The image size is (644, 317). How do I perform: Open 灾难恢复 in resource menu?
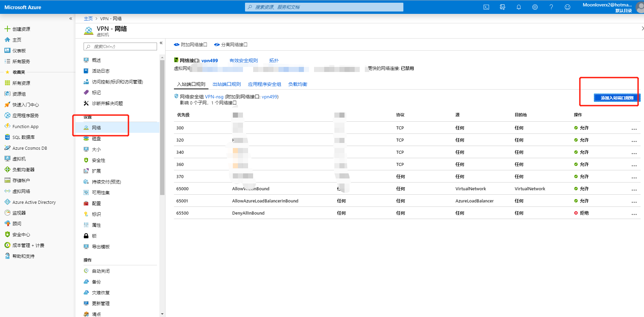(101, 293)
